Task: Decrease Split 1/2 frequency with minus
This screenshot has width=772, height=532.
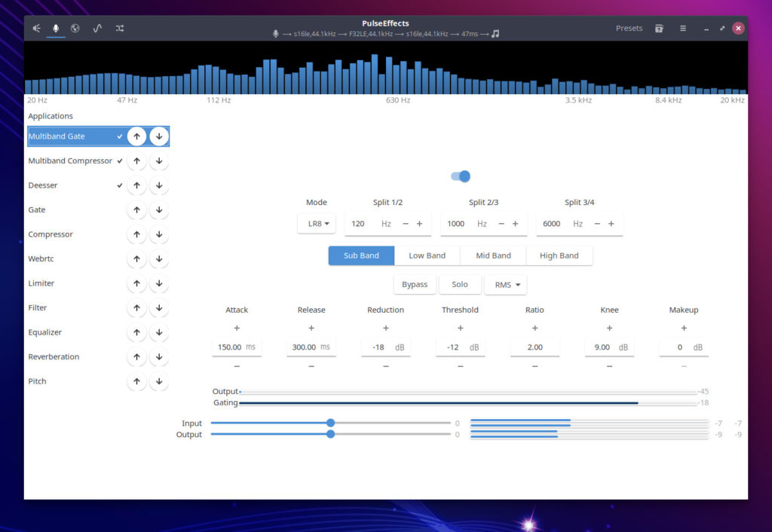Action: tap(406, 224)
